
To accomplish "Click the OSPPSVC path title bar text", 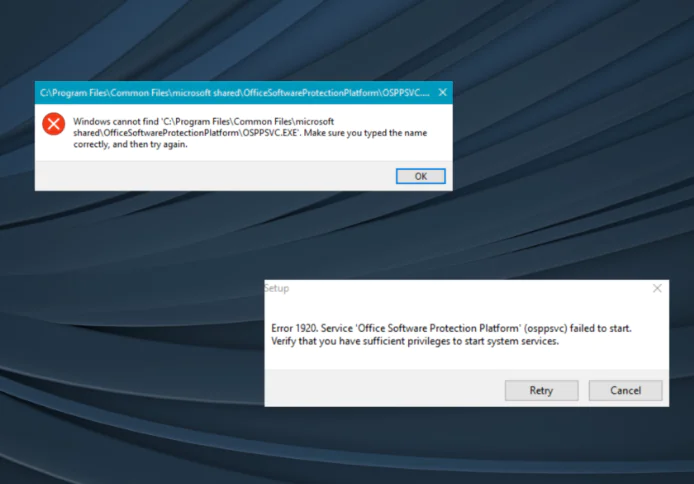I will [235, 93].
